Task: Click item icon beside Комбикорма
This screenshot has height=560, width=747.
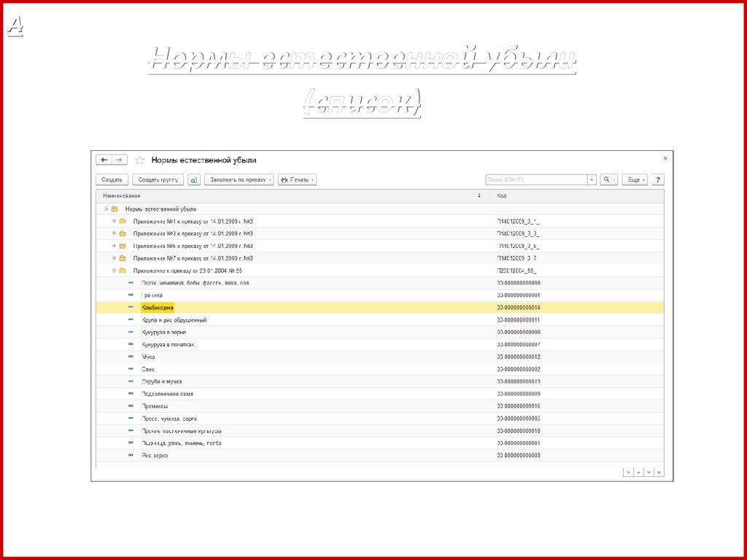Action: point(131,307)
